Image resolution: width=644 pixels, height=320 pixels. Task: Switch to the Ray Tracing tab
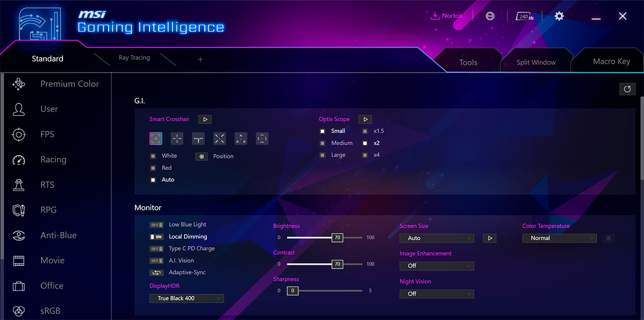tap(134, 58)
